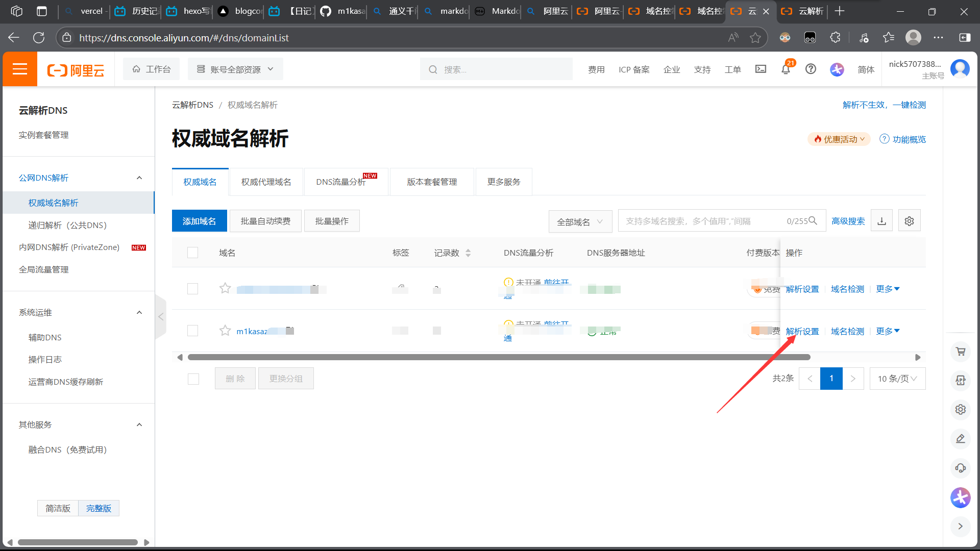Open the 功能概览 help link
The width and height of the screenshot is (980, 551).
click(x=902, y=139)
